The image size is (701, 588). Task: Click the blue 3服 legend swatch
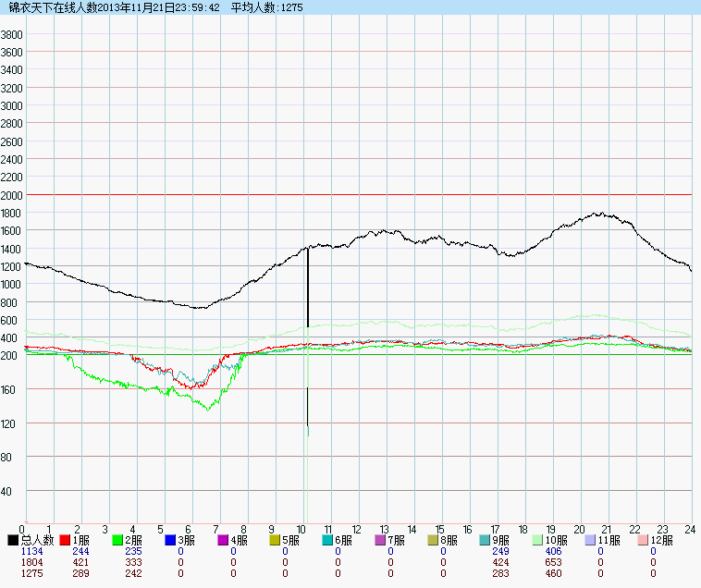[x=171, y=540]
